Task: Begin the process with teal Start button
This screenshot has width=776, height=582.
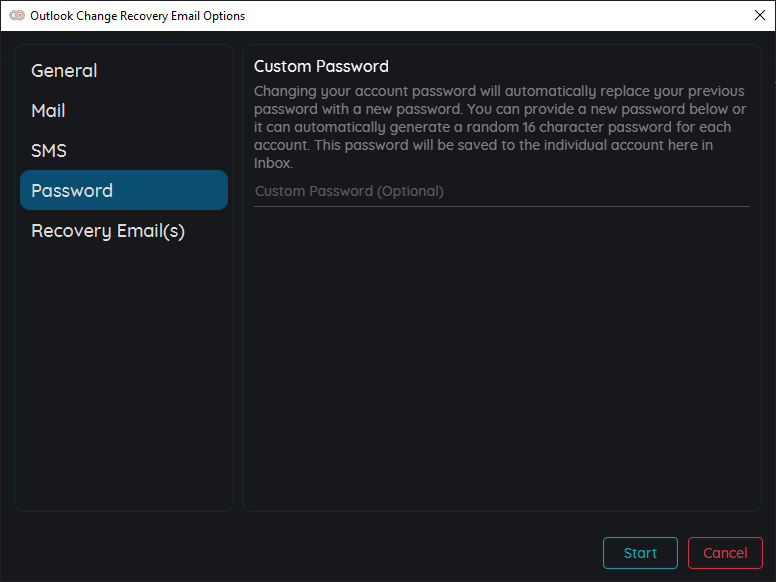Action: 640,553
